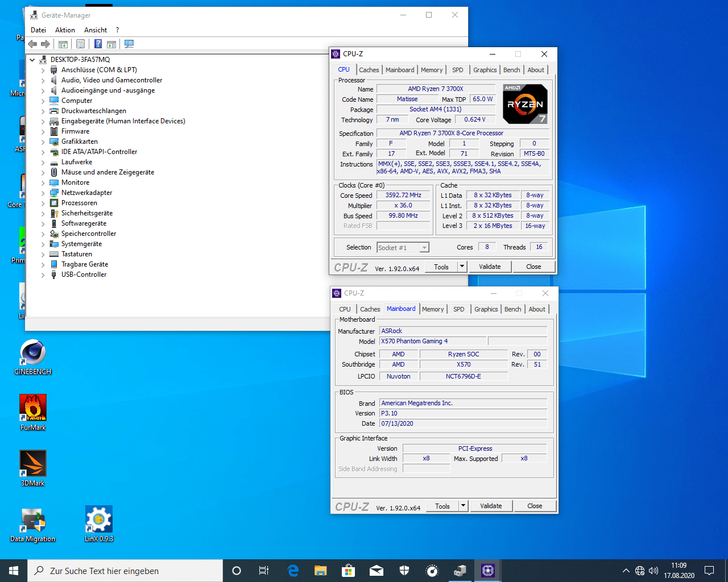This screenshot has width=728, height=582.
Task: Click Validate in lower CPU-Z window
Action: pyautogui.click(x=491, y=506)
